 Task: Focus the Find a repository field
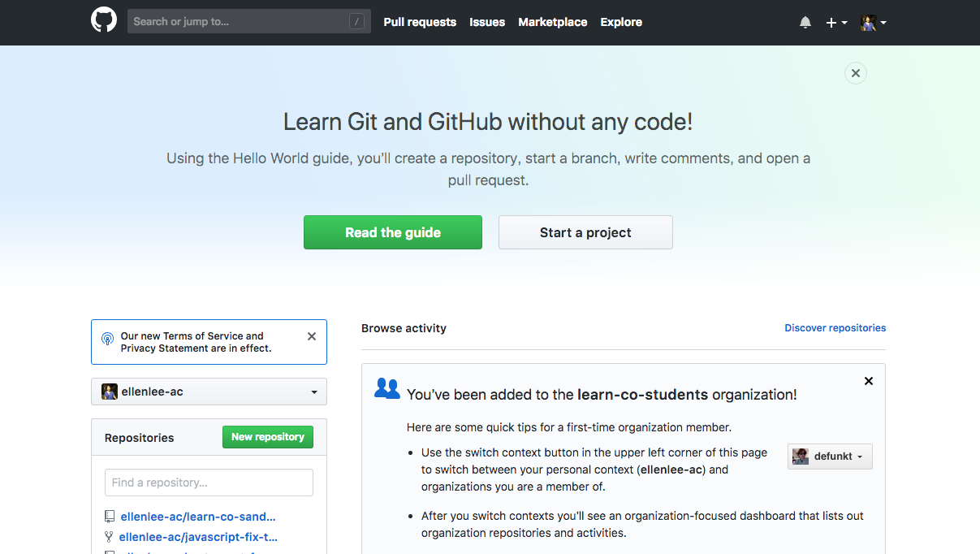(209, 483)
